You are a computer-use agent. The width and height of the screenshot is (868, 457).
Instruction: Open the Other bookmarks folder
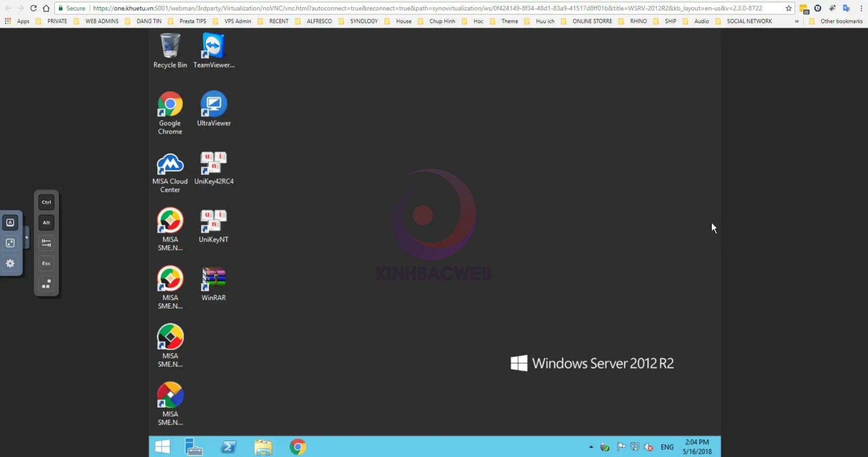click(836, 21)
